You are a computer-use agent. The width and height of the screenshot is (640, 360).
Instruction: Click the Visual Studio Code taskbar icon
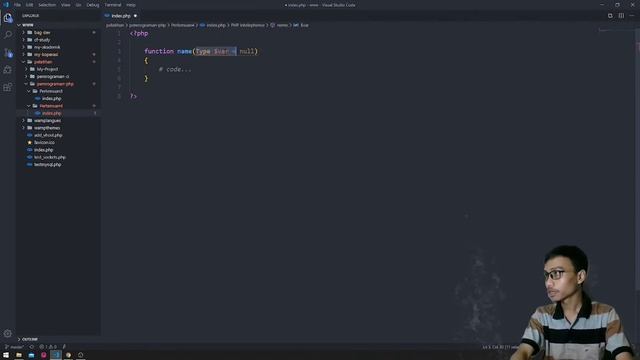[x=56, y=355]
